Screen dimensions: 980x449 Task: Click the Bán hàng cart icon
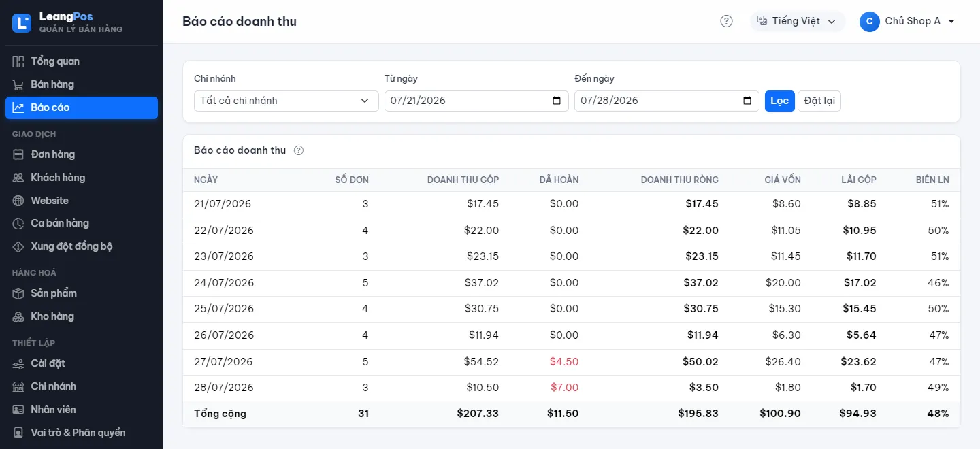point(18,84)
